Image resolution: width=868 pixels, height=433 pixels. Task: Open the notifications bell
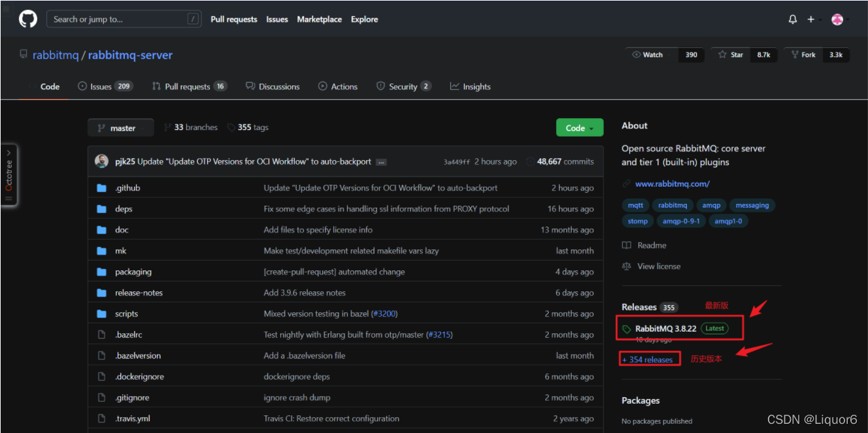793,20
